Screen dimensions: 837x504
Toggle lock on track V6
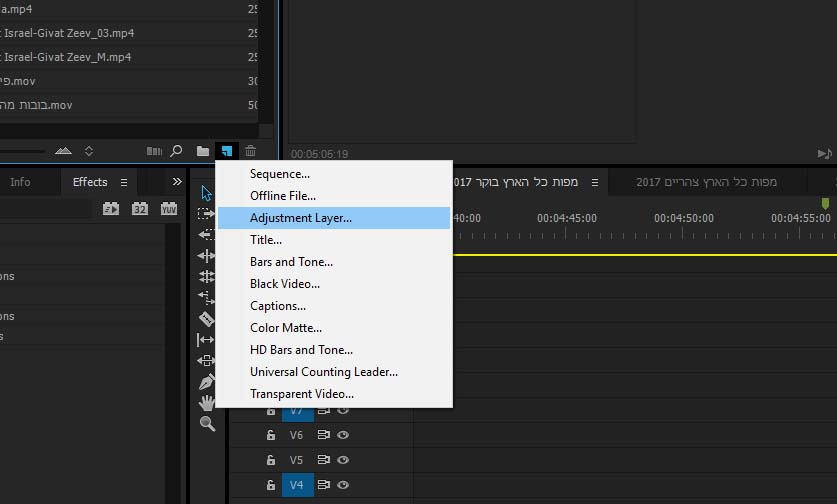pyautogui.click(x=271, y=435)
